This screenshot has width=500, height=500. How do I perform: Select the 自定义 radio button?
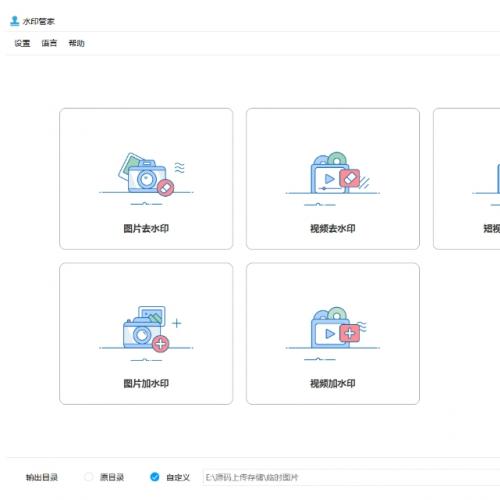(x=155, y=477)
